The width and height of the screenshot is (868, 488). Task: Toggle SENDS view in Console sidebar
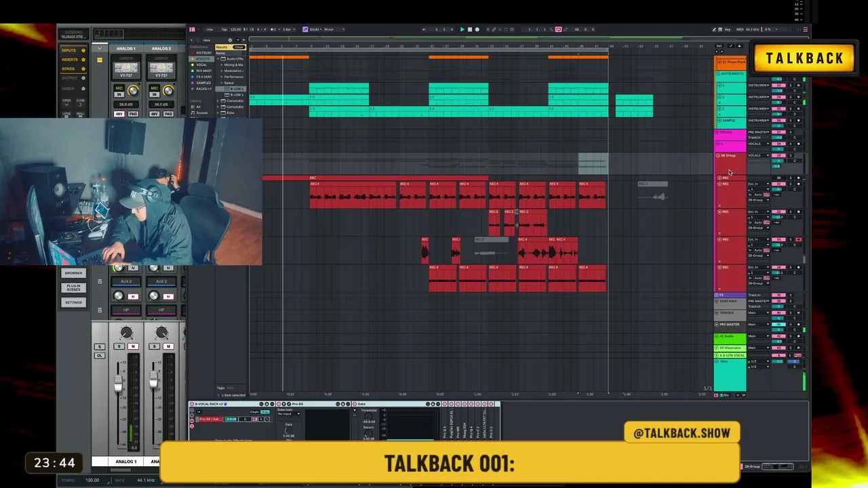pos(74,68)
